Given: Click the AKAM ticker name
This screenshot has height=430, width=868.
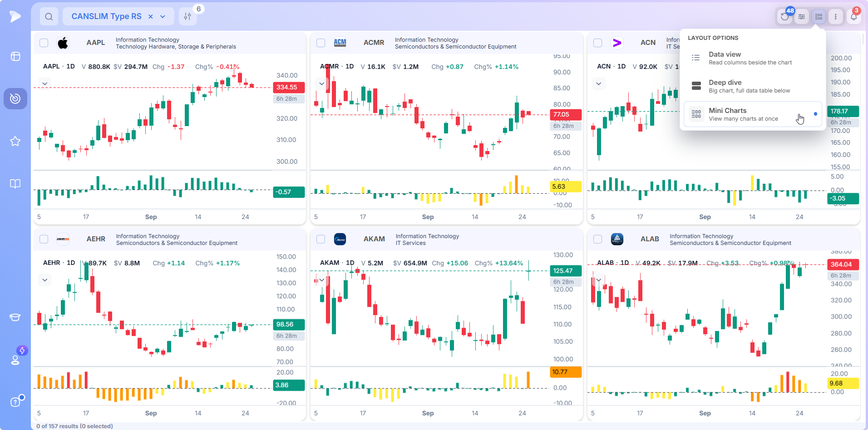Looking at the screenshot, I should point(374,239).
